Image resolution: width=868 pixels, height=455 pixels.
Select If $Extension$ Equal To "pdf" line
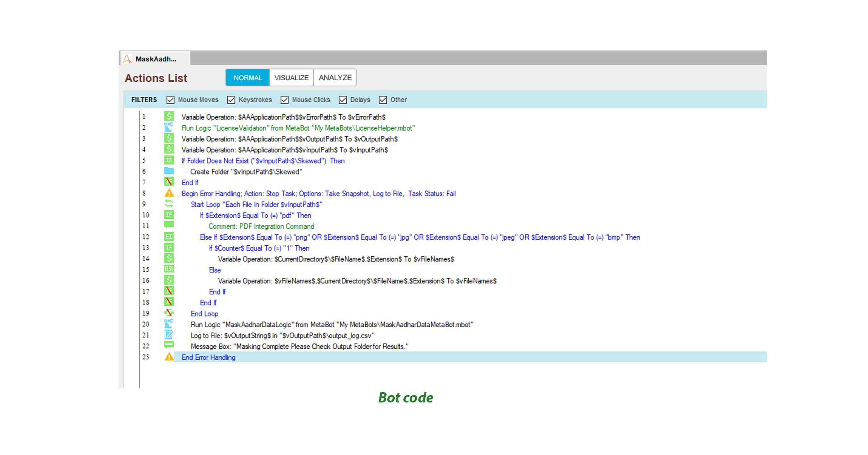tap(255, 216)
